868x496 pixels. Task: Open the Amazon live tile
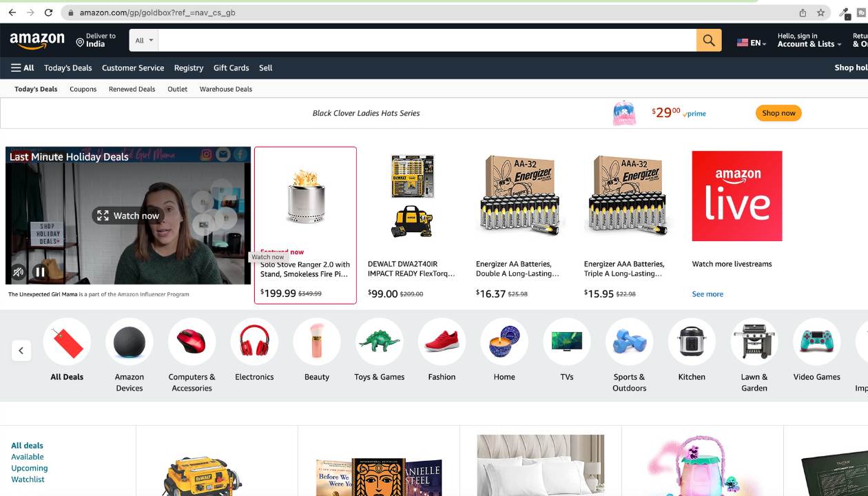click(x=737, y=196)
